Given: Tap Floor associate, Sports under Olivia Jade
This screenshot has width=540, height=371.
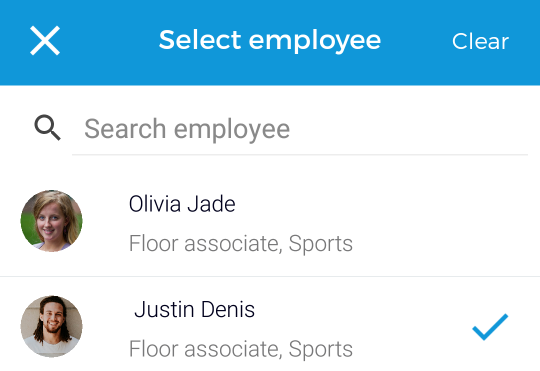Looking at the screenshot, I should 241,244.
